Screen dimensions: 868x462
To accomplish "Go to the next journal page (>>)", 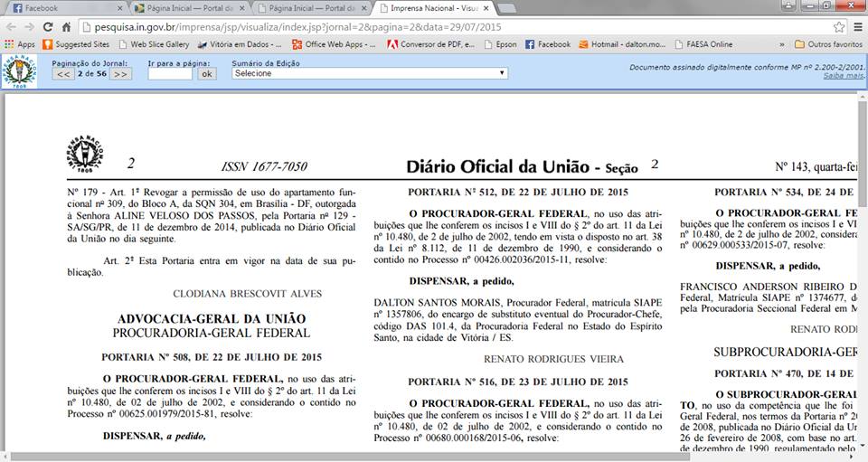I will click(121, 74).
